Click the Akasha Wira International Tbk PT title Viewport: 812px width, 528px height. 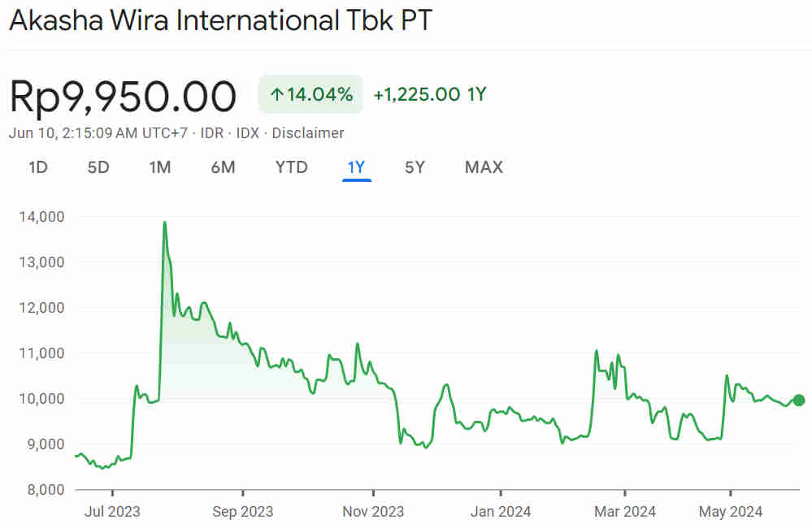[x=219, y=19]
